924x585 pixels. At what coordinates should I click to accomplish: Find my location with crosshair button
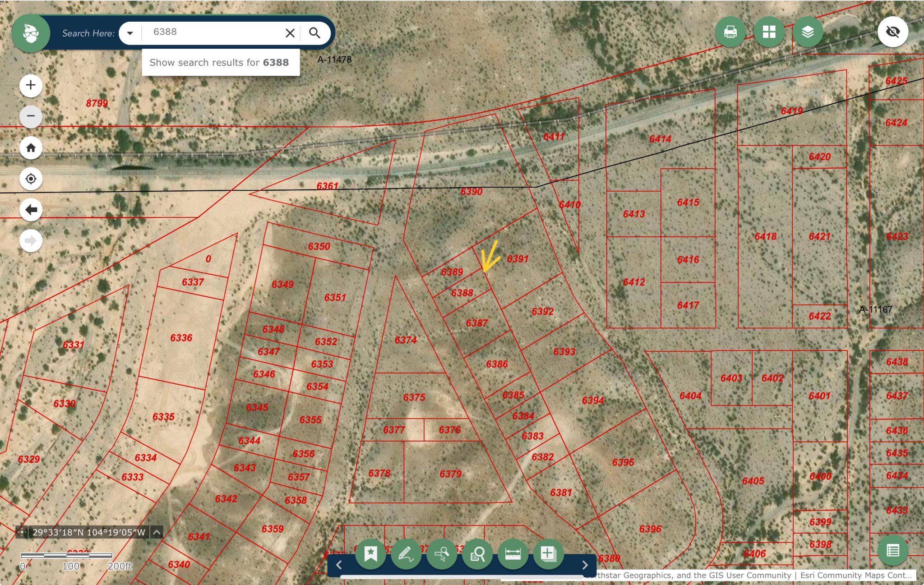click(31, 179)
